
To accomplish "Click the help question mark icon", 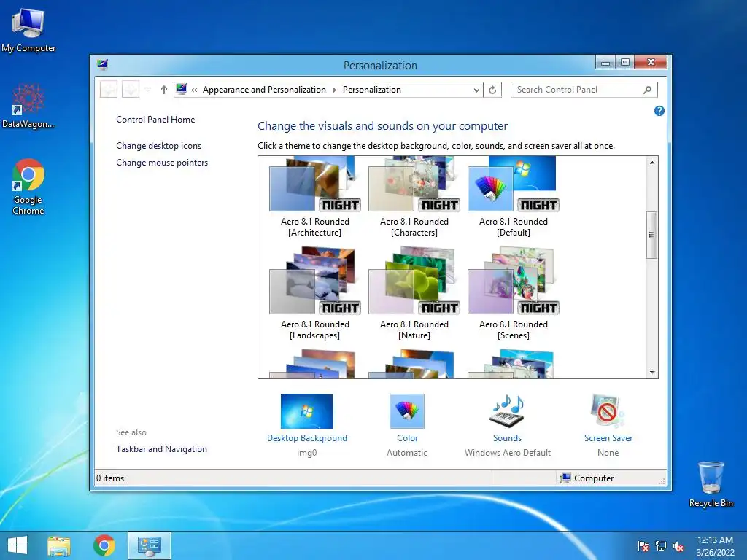I will point(659,111).
